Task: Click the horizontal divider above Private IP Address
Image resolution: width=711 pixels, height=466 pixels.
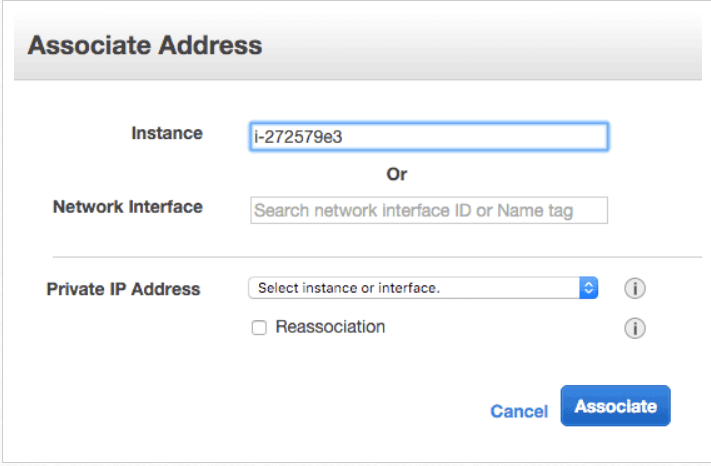Action: (377, 257)
